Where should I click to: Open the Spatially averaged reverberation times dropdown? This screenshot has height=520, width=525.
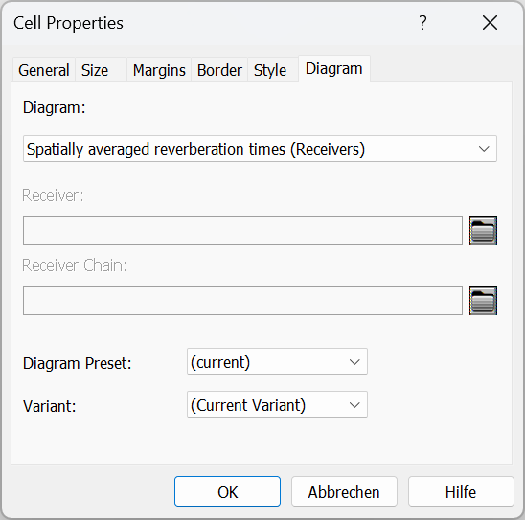pyautogui.click(x=260, y=149)
